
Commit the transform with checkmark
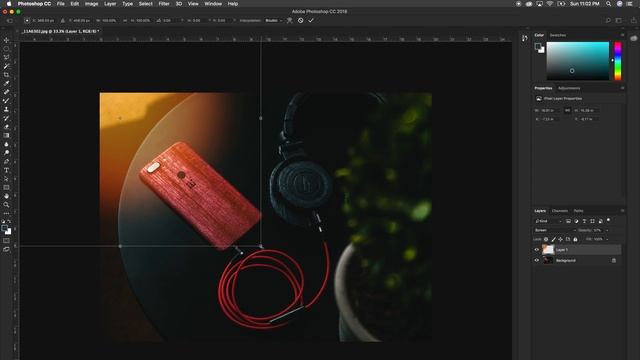(x=311, y=20)
